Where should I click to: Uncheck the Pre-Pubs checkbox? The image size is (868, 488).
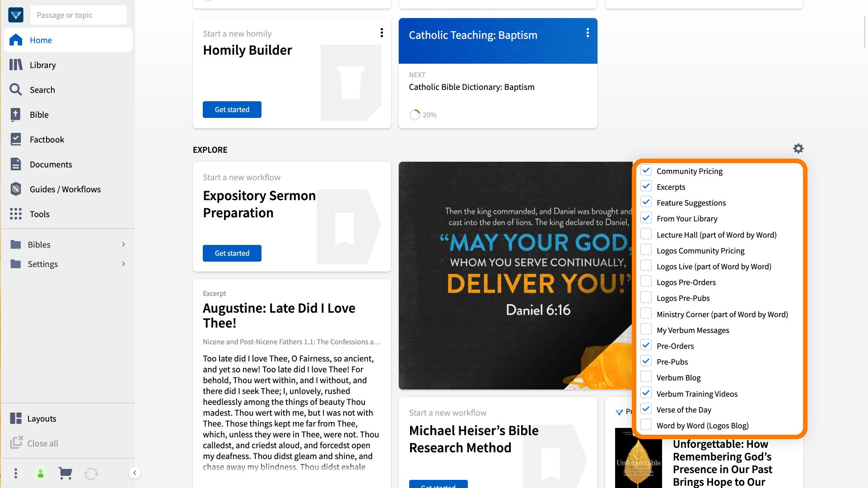coord(646,361)
